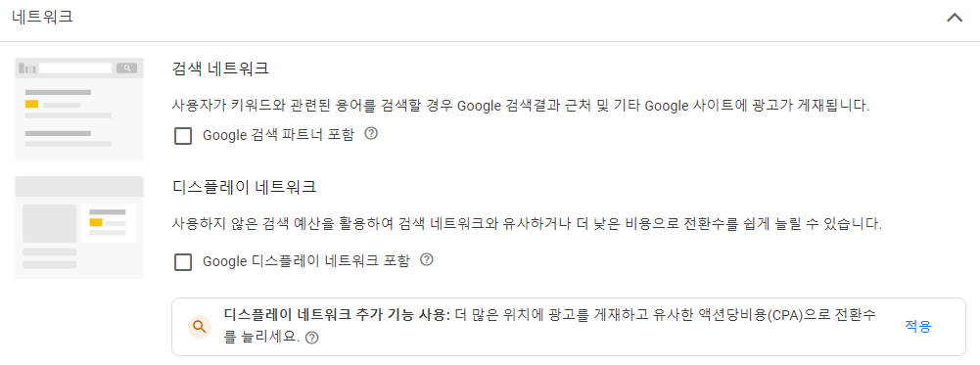980x365 pixels.
Task: Open help icon after 늘리세요 text
Action: coord(312,339)
